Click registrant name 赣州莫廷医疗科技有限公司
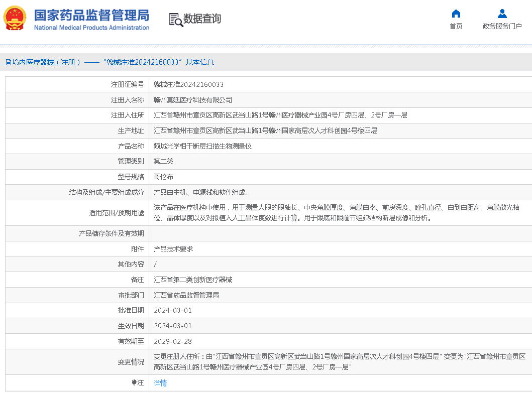The width and height of the screenshot is (532, 393). pos(193,100)
